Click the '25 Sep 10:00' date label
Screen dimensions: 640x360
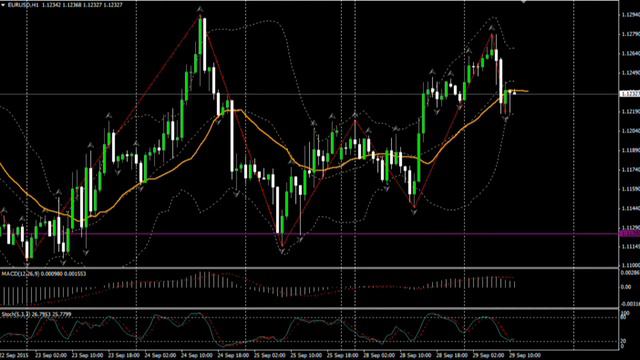click(307, 356)
